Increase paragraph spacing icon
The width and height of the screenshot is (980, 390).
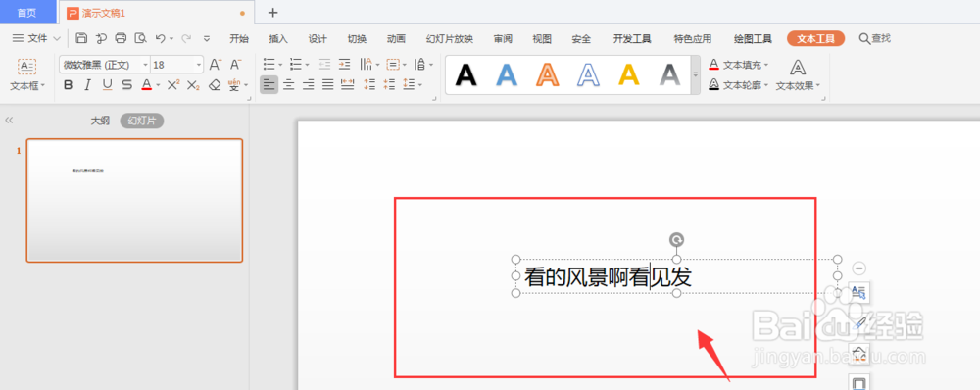tap(369, 85)
